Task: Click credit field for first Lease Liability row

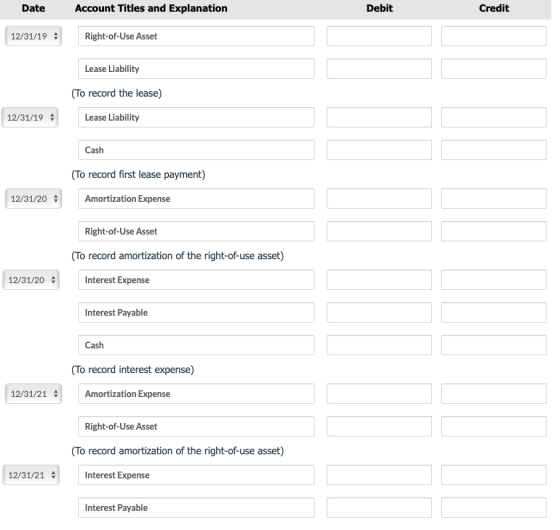Action: point(494,69)
